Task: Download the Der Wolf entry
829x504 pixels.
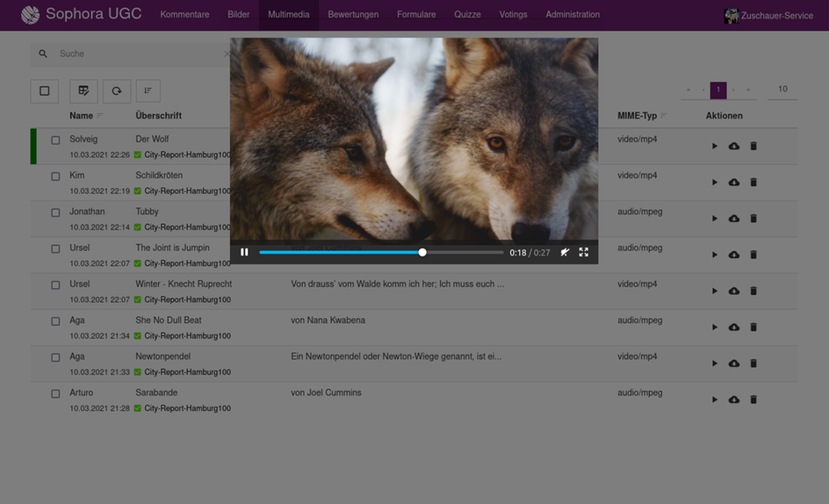Action: [x=734, y=146]
